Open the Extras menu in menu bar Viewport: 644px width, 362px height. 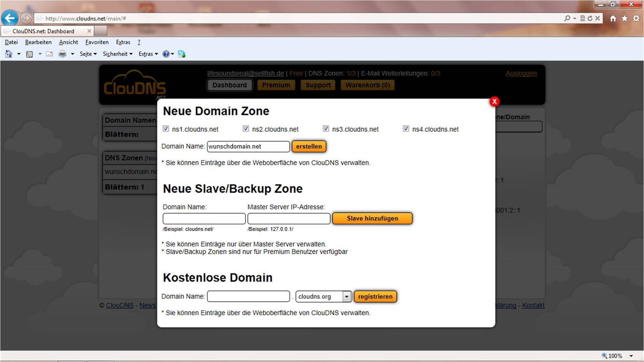123,42
